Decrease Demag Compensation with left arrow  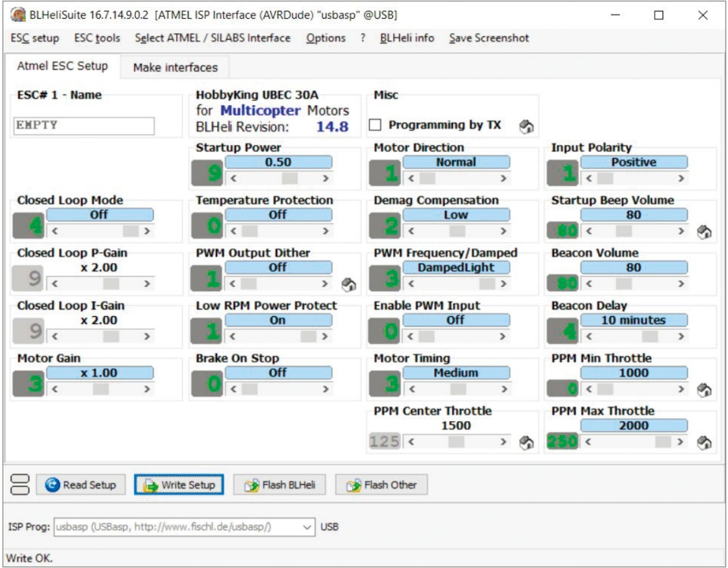[x=411, y=230]
